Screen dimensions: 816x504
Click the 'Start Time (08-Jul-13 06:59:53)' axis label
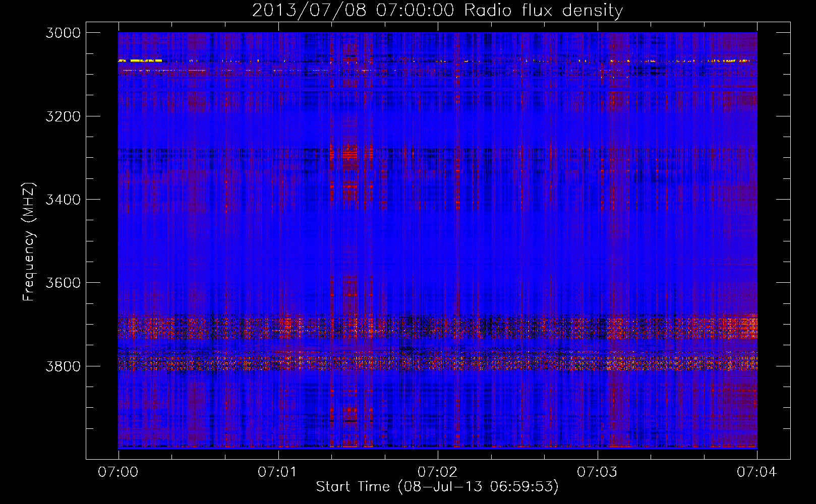click(437, 487)
